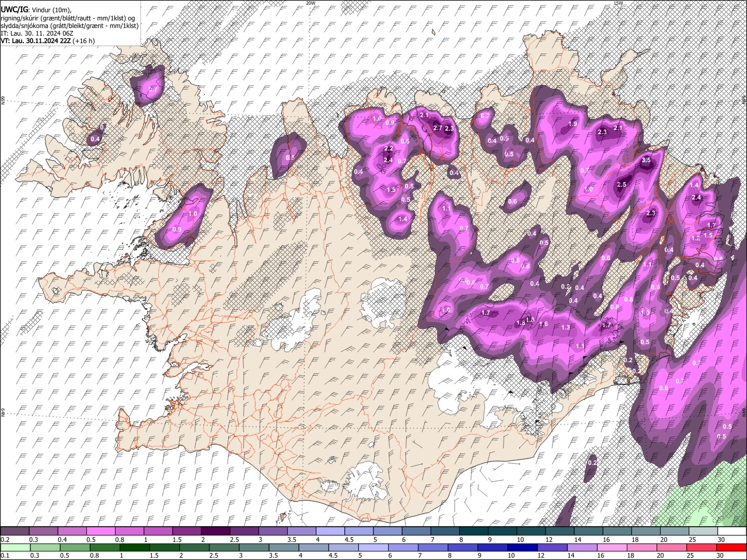Click the dark mauve 0.2 swatch in the top legend row
Image resolution: width=747 pixels, height=560 pixels.
point(15,531)
